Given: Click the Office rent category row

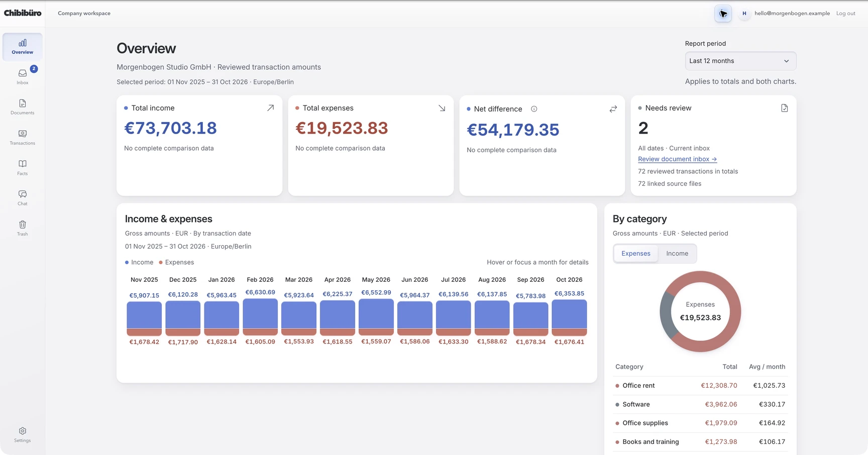Looking at the screenshot, I should [700, 386].
